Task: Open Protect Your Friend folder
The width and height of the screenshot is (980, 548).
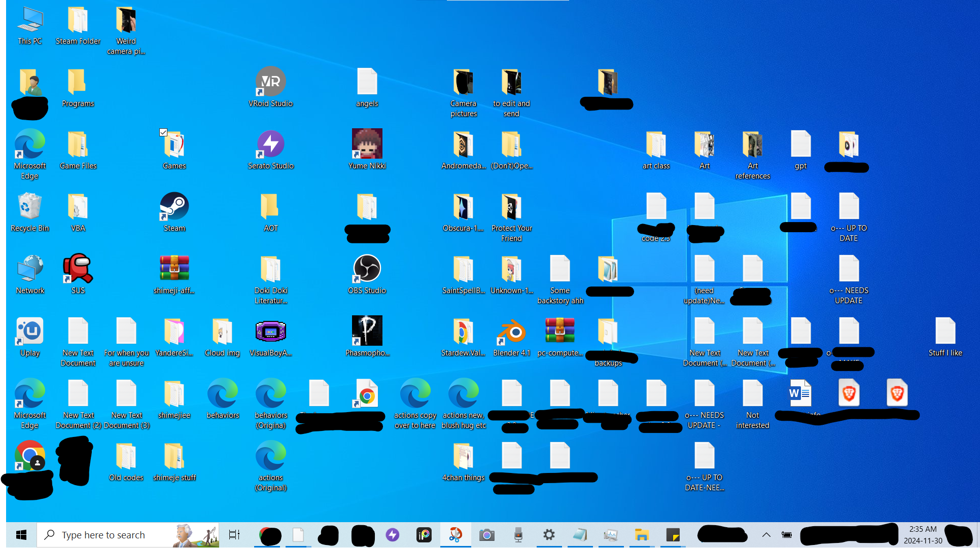Action: [511, 217]
